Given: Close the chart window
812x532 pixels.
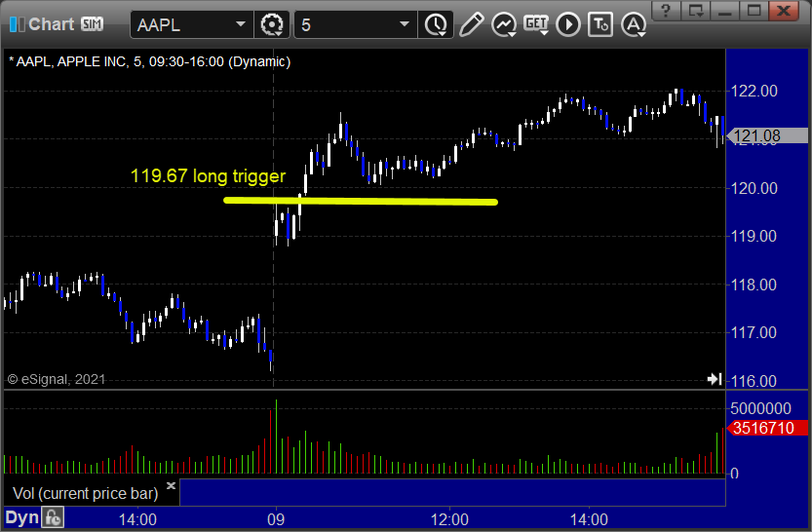Looking at the screenshot, I should pos(784,11).
